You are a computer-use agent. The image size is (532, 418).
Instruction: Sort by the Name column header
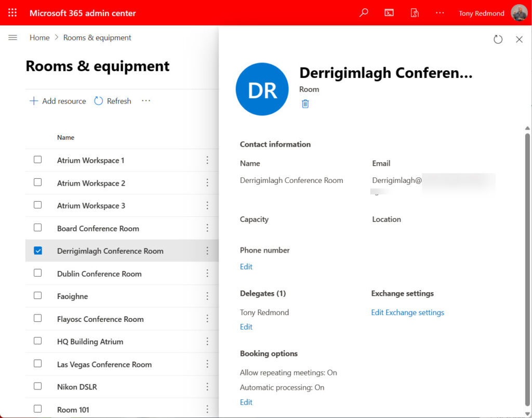pyautogui.click(x=65, y=138)
